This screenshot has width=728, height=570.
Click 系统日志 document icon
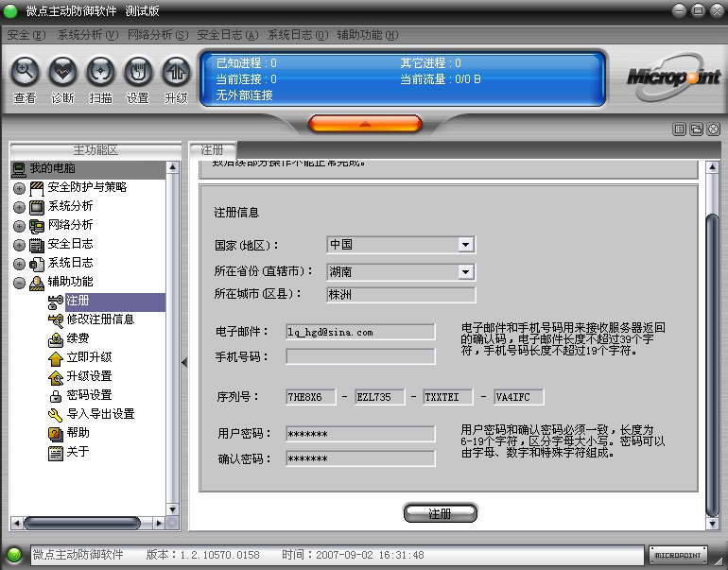coord(37,264)
